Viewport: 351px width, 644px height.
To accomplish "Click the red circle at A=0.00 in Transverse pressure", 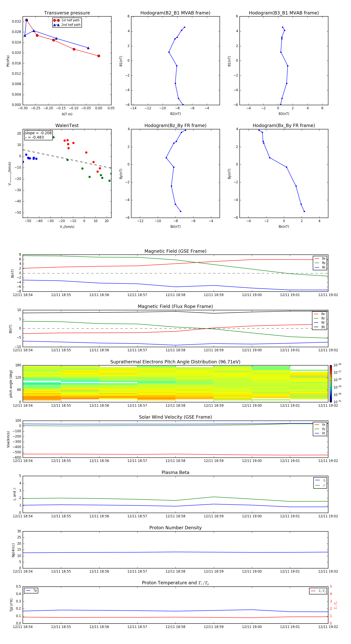I will [x=99, y=56].
